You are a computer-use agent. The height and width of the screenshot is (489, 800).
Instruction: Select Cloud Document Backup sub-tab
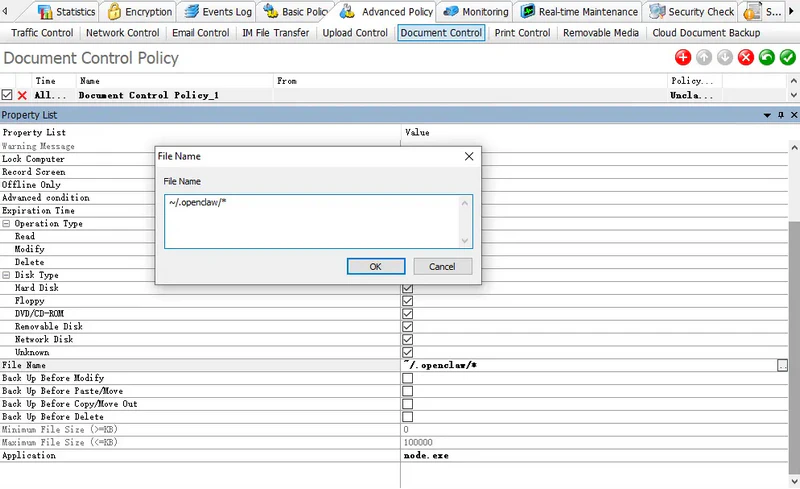(706, 33)
